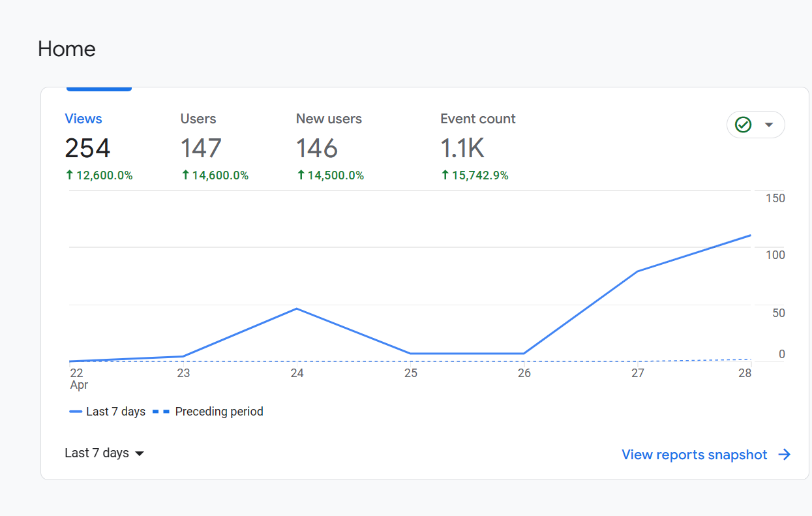Expand the dropdown arrow beside the green checkmark

pyautogui.click(x=769, y=125)
